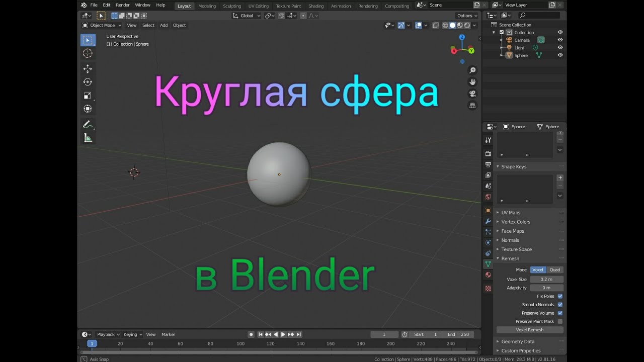This screenshot has height=362, width=644.
Task: Open the Object Mode dropdown
Action: pyautogui.click(x=102, y=25)
